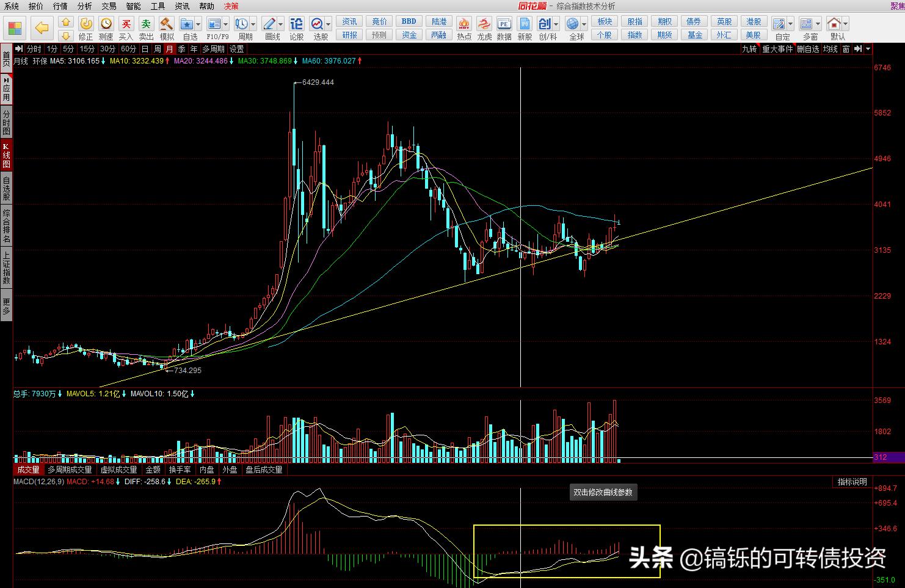Viewport: 905px width, 588px height.
Task: Click the 板块 sector button
Action: 605,21
